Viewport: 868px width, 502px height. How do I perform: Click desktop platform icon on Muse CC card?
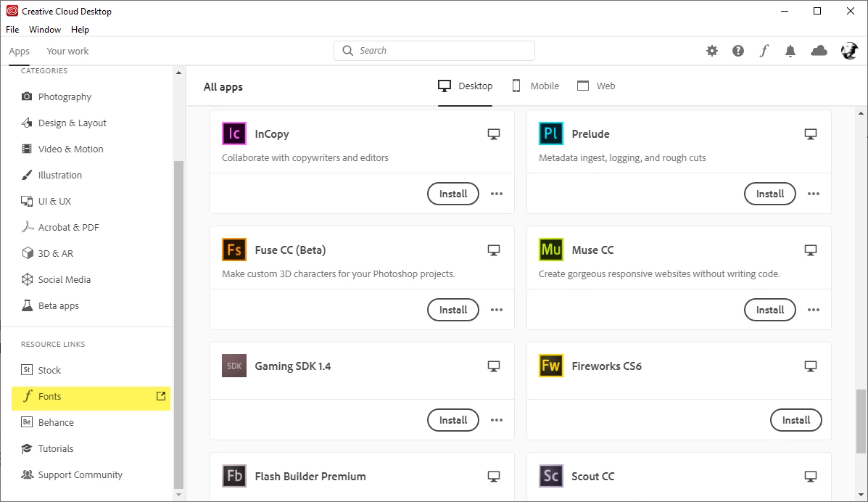pyautogui.click(x=810, y=250)
